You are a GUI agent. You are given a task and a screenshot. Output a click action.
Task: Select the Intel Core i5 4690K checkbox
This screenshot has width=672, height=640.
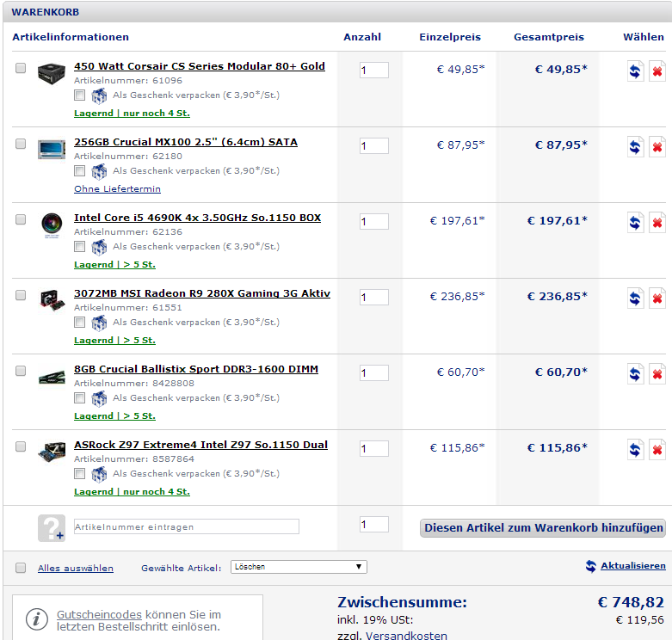[x=21, y=219]
